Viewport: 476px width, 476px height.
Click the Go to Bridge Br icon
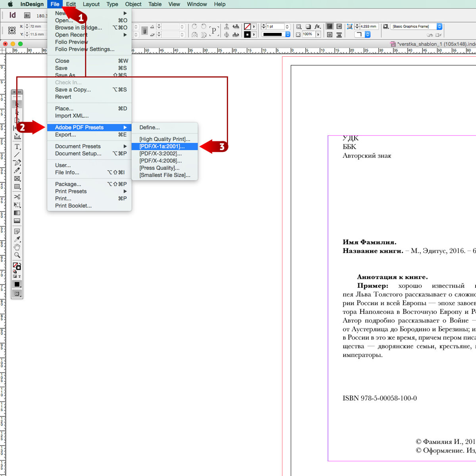coord(27,15)
